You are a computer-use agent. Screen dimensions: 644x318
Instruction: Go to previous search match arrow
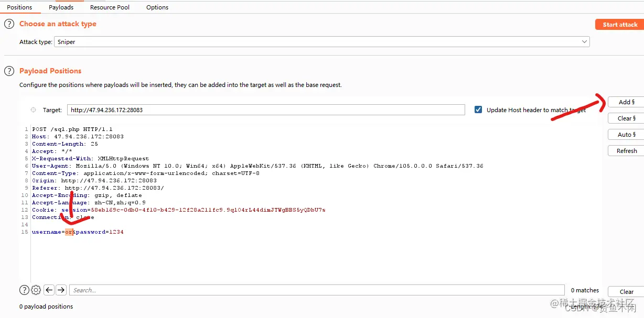tap(49, 290)
